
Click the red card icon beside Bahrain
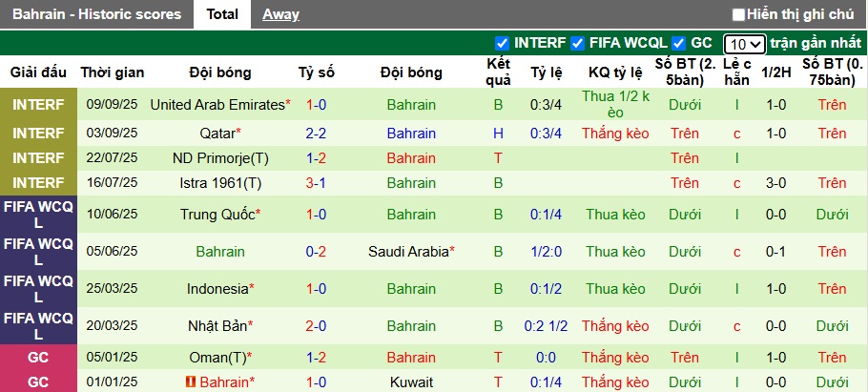(191, 382)
